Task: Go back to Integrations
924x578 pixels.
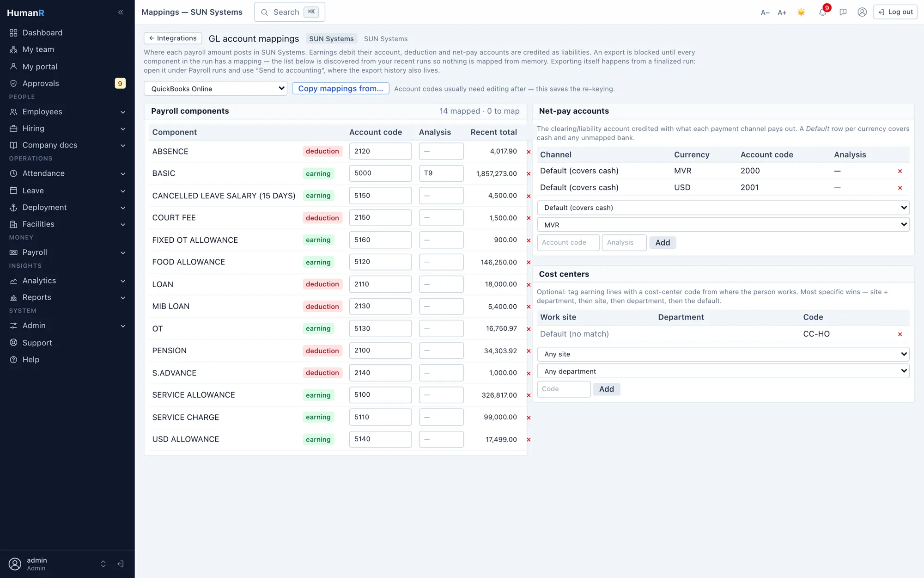Action: (x=173, y=38)
